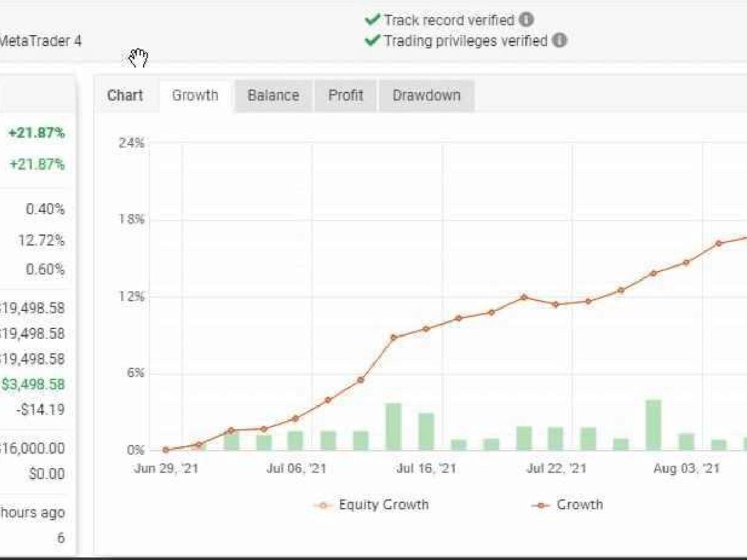Click the Jul 16, '21 axis label
The width and height of the screenshot is (747, 560).
click(426, 469)
